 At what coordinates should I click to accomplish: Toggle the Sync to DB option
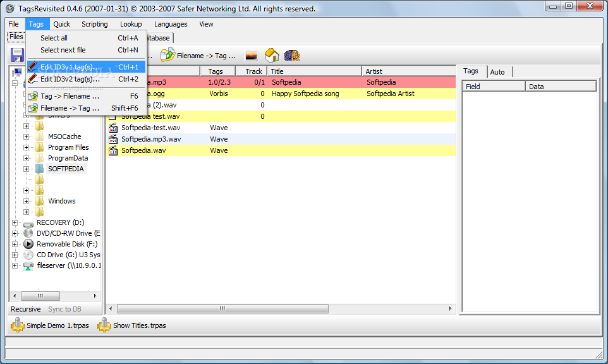(64, 309)
